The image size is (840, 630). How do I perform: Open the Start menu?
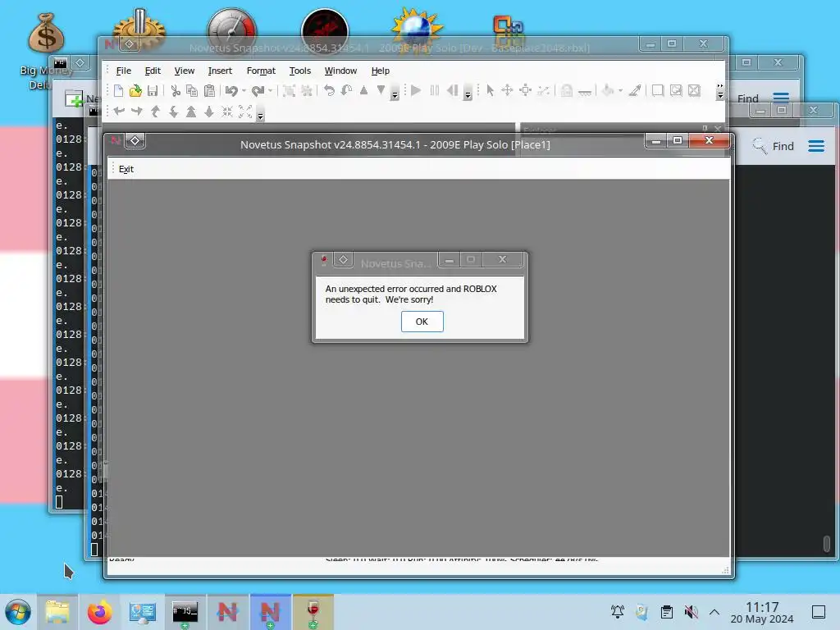(18, 612)
